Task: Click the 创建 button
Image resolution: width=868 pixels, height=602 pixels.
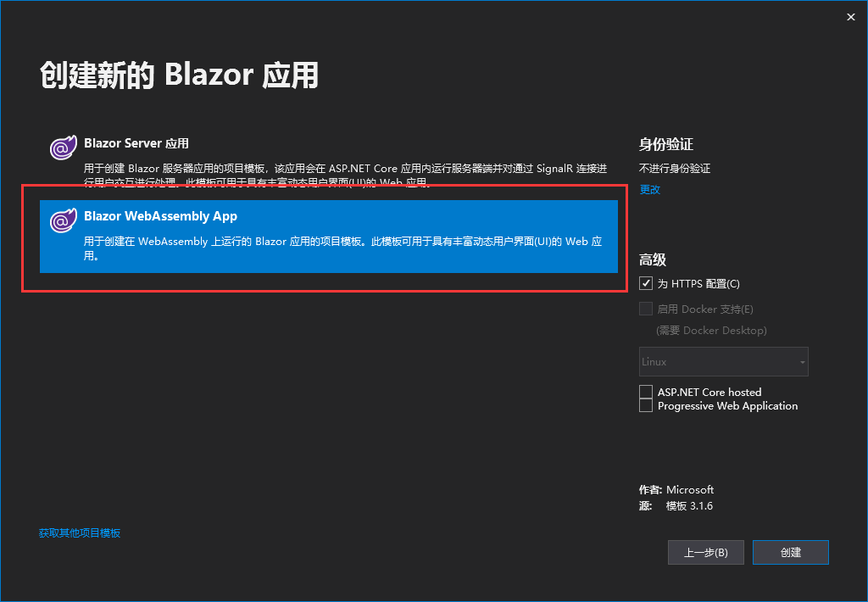Action: (x=791, y=552)
